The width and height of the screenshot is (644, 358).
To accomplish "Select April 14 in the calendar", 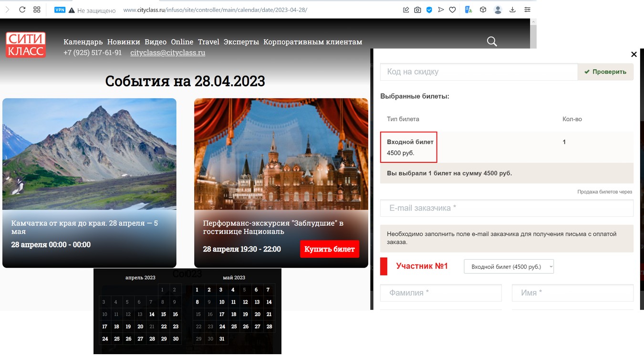I will point(152,314).
